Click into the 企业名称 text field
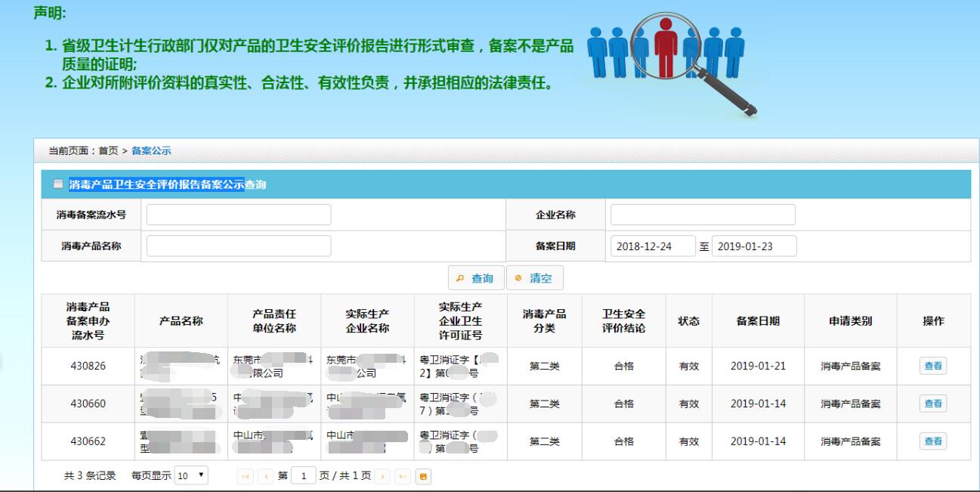This screenshot has width=980, height=492. pos(703,215)
